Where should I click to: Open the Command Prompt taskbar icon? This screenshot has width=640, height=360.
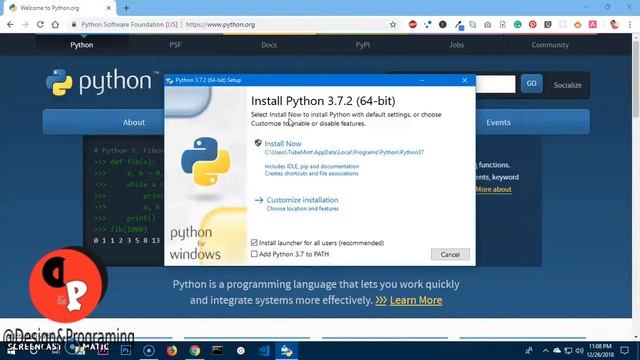click(218, 351)
